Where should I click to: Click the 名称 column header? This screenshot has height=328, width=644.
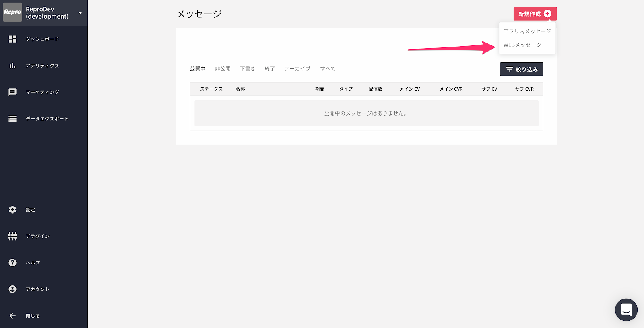pos(240,89)
